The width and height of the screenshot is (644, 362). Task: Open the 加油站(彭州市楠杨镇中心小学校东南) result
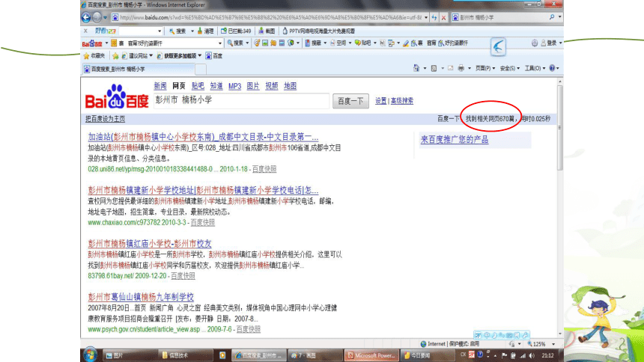(x=203, y=137)
